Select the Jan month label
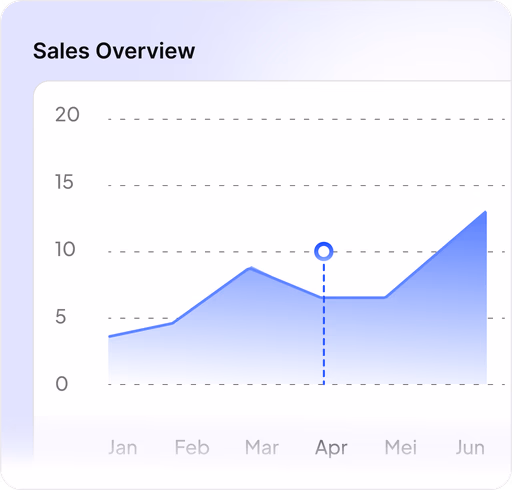 click(123, 447)
